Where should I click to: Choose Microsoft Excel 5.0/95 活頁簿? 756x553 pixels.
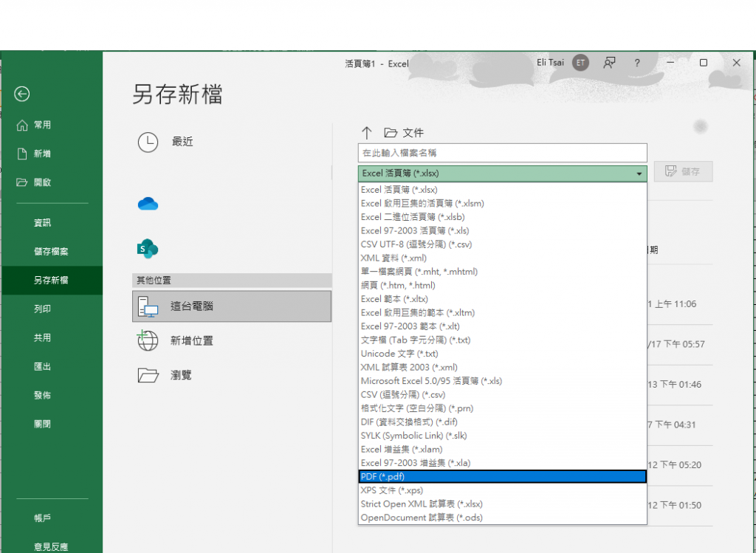[502, 381]
